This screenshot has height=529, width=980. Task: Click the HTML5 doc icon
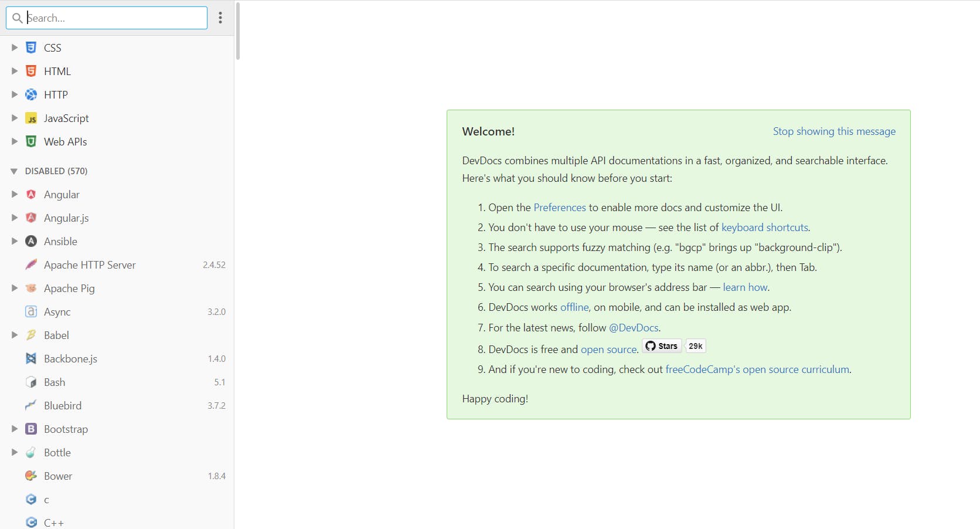pyautogui.click(x=31, y=71)
